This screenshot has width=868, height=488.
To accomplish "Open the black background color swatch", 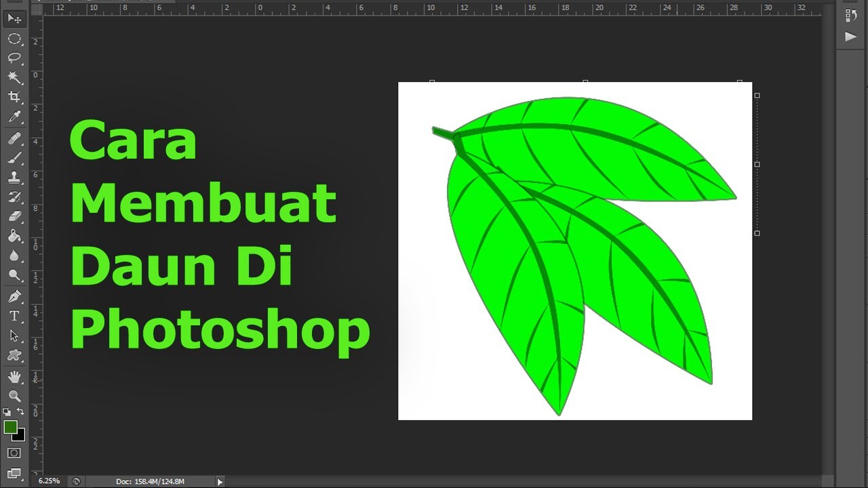I will [x=20, y=436].
